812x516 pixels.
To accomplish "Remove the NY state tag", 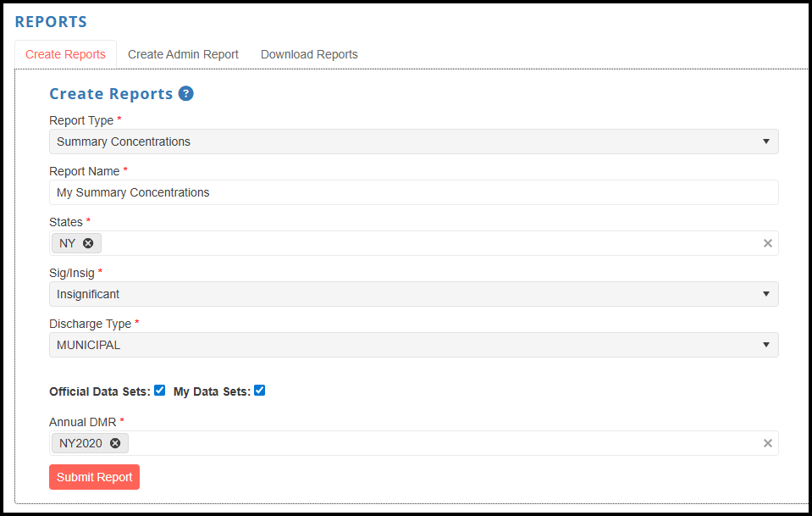I will 89,243.
